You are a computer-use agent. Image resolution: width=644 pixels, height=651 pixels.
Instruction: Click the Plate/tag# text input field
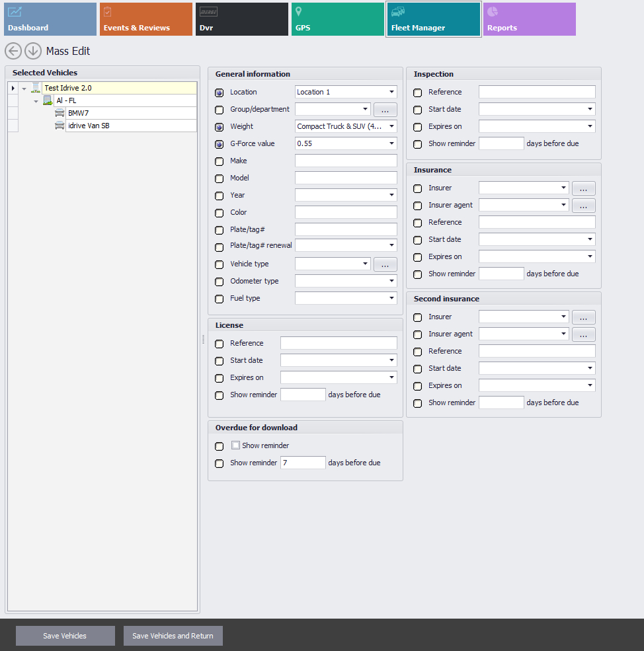coord(346,229)
